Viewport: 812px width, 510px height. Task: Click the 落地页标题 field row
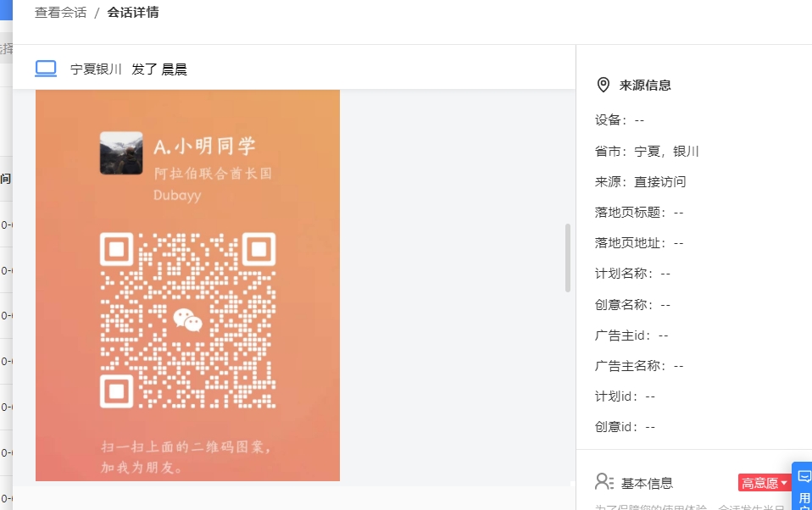pyautogui.click(x=640, y=213)
